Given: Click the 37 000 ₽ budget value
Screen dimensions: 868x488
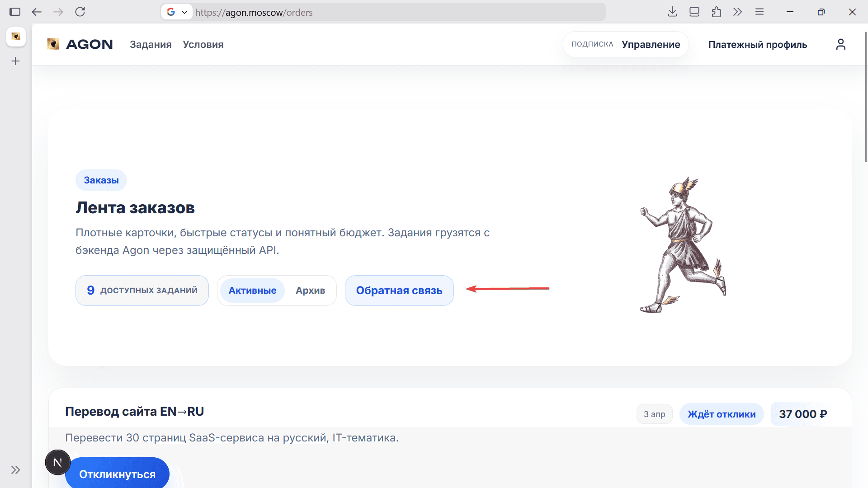Looking at the screenshot, I should (803, 414).
